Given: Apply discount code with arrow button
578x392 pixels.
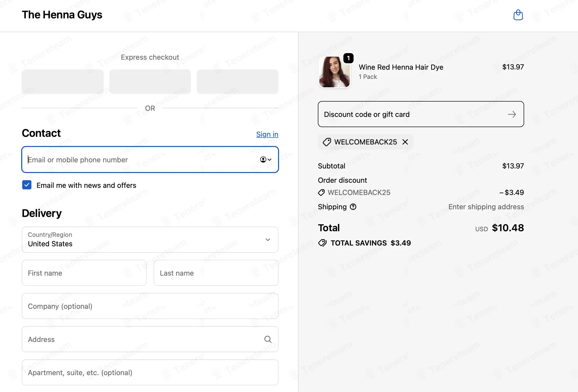Looking at the screenshot, I should click(x=512, y=114).
